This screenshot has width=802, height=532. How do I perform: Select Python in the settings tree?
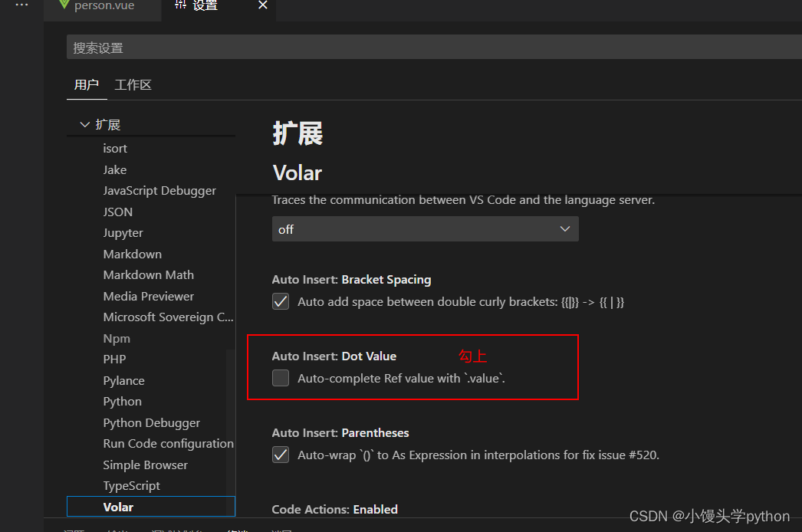(x=122, y=402)
